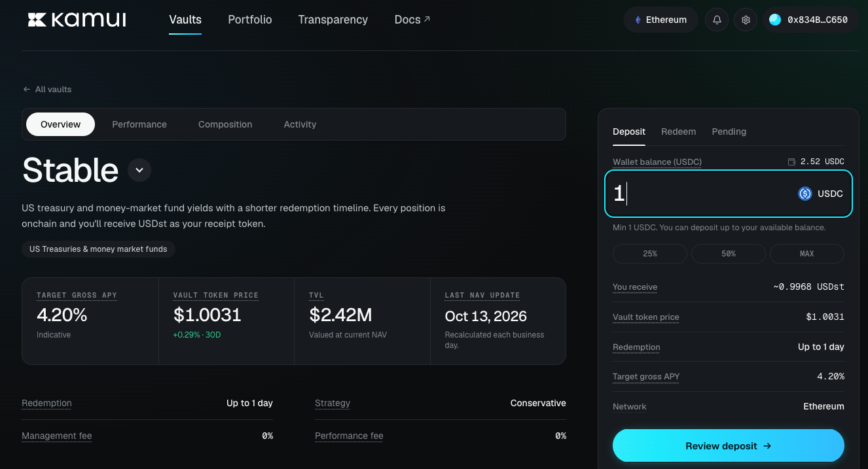Open the settings gear
Screen dimensions: 868x469
(746, 20)
